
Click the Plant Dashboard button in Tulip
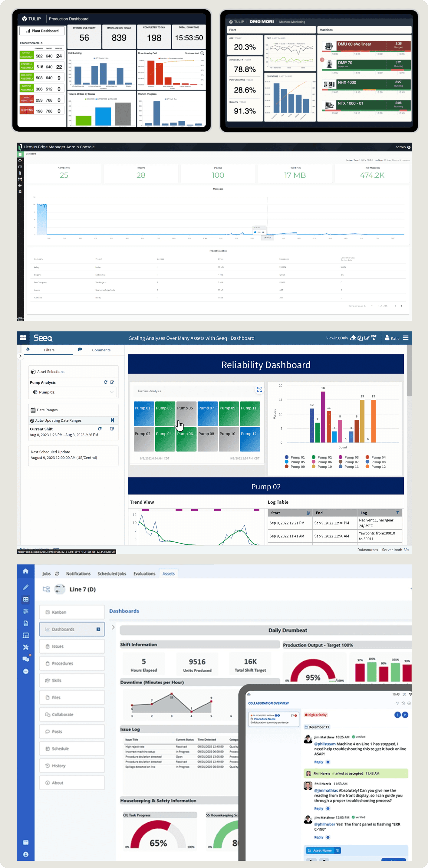click(42, 31)
